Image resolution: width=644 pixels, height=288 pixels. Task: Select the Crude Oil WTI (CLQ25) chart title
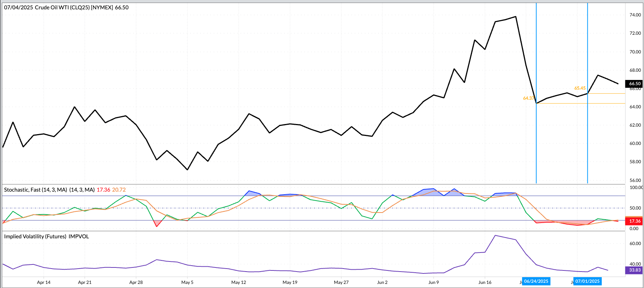66,7
